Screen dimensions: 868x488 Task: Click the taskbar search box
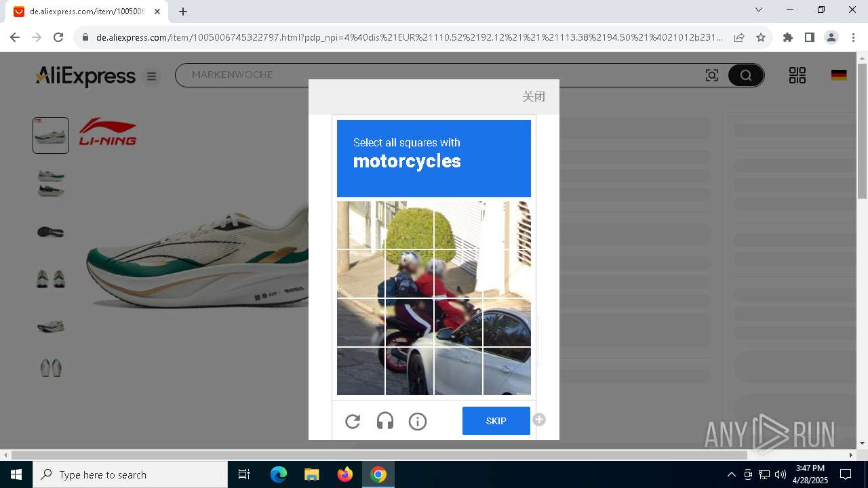pos(130,474)
